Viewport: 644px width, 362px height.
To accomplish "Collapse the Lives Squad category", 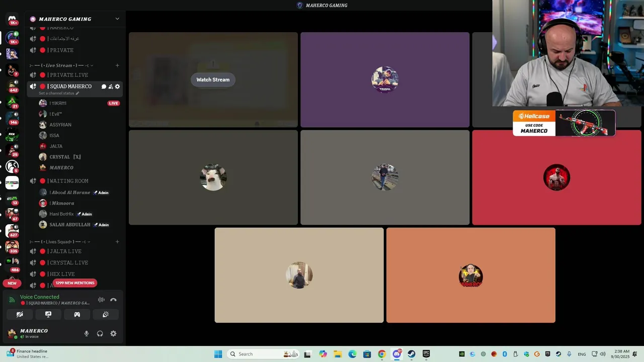I will [59, 242].
